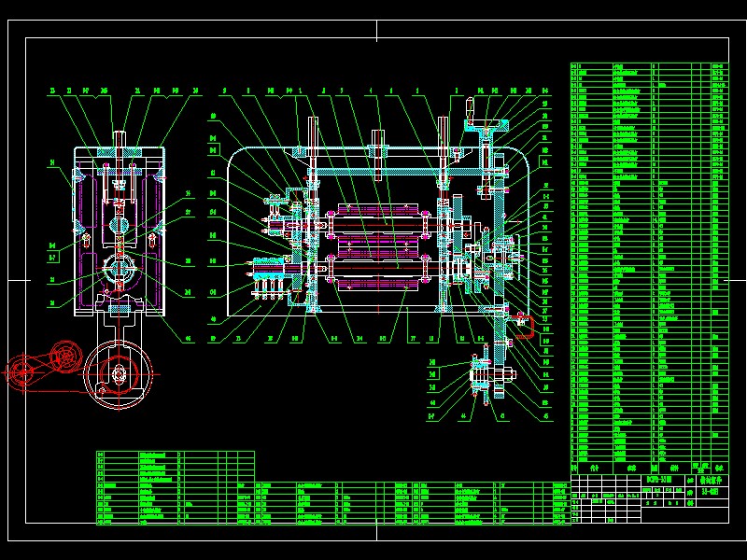Select the lower roller in the sectional view
Viewport: 747px width, 560px height.
click(378, 269)
